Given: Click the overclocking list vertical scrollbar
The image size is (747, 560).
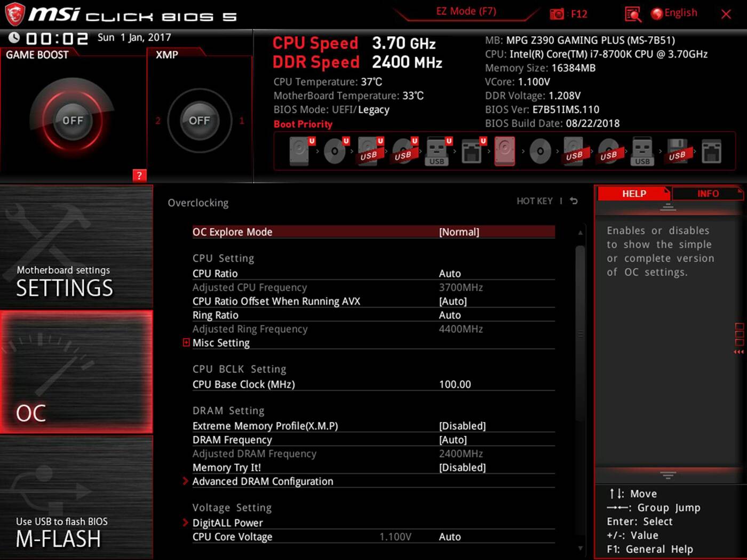Looking at the screenshot, I should [580, 331].
